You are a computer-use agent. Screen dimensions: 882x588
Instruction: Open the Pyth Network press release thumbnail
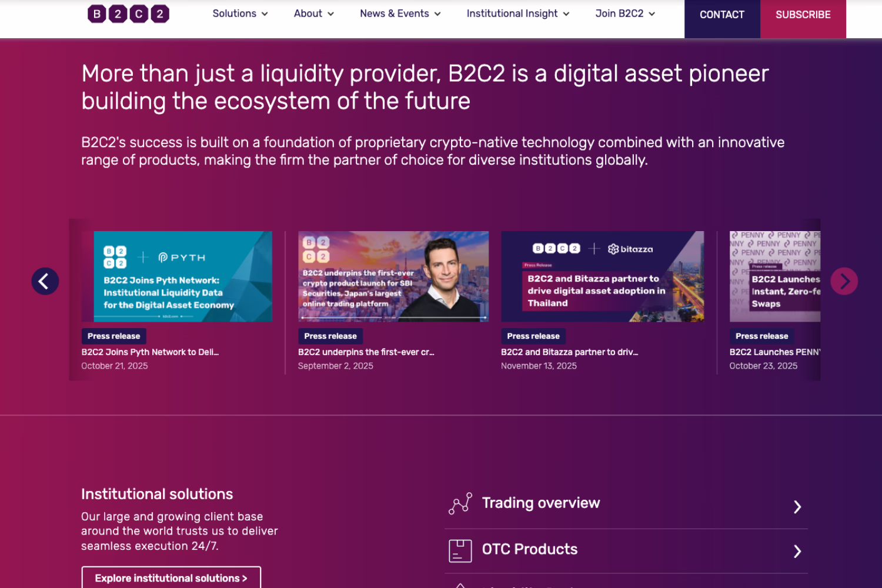pyautogui.click(x=183, y=276)
